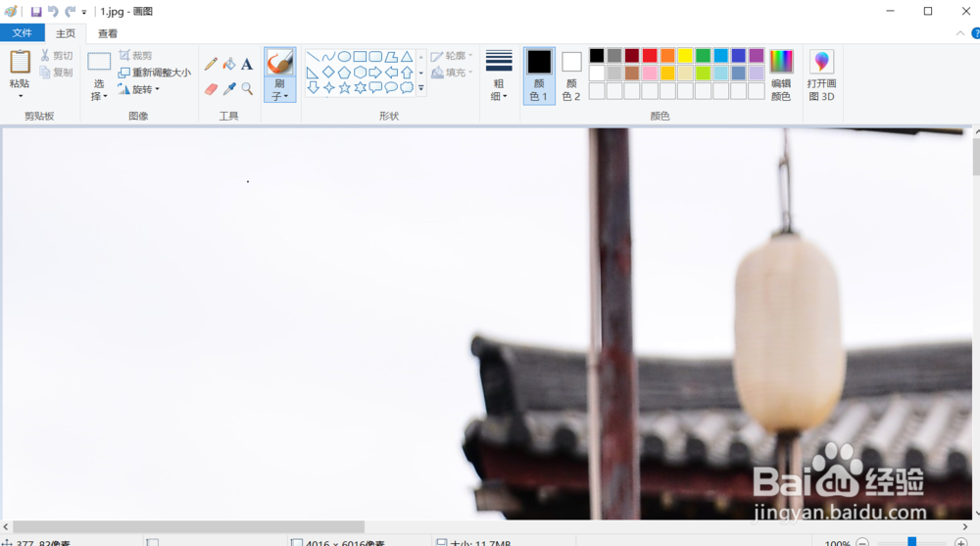Open the line Size thickness dropdown
The image size is (980, 546).
click(499, 75)
